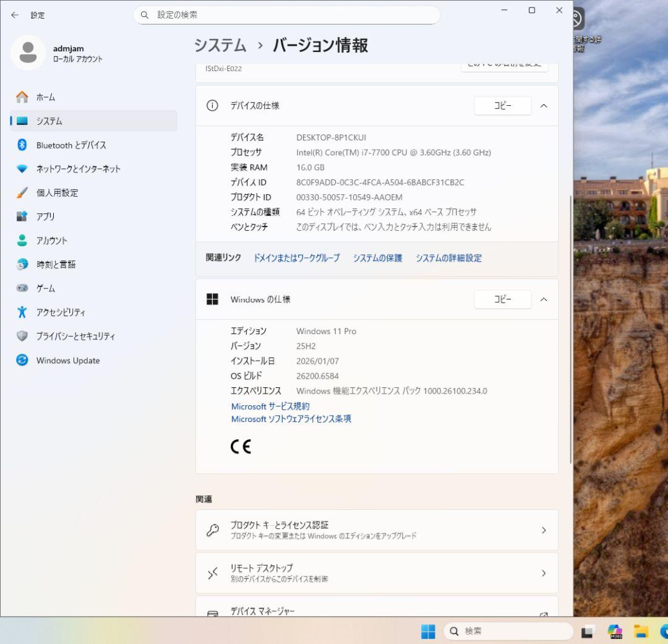Click the admjam account avatar
Viewport: 668px width, 644px height.
click(28, 53)
